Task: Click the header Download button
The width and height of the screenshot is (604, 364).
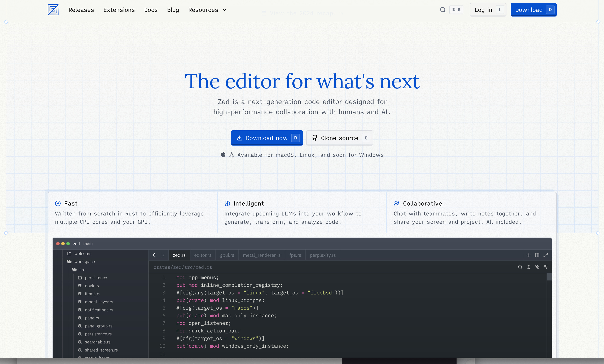Action: tap(533, 10)
